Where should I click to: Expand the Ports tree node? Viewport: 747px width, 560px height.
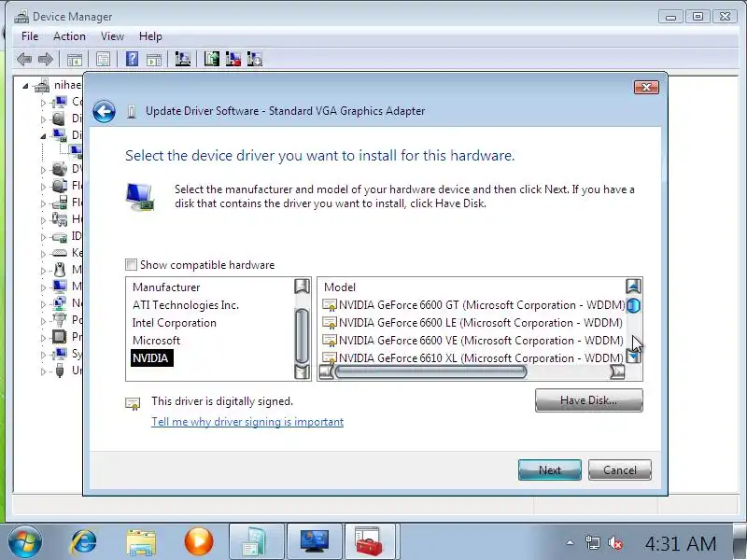[43, 321]
